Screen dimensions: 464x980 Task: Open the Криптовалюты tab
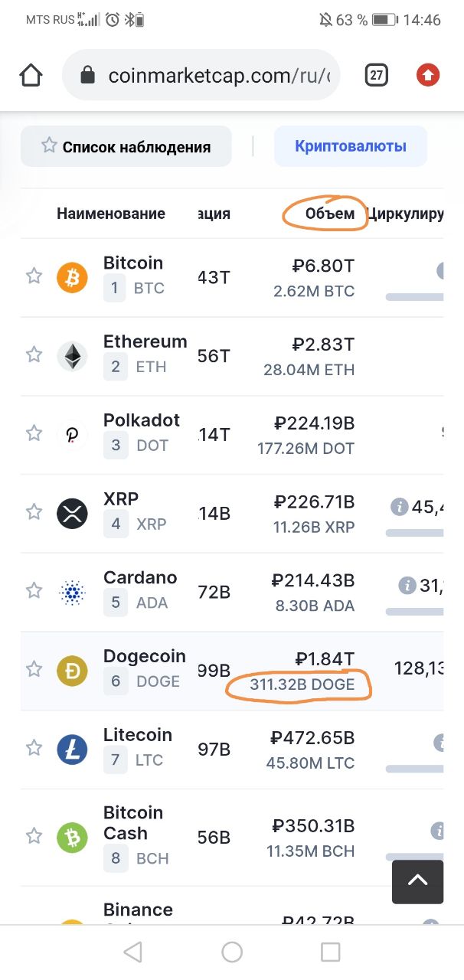pyautogui.click(x=351, y=146)
